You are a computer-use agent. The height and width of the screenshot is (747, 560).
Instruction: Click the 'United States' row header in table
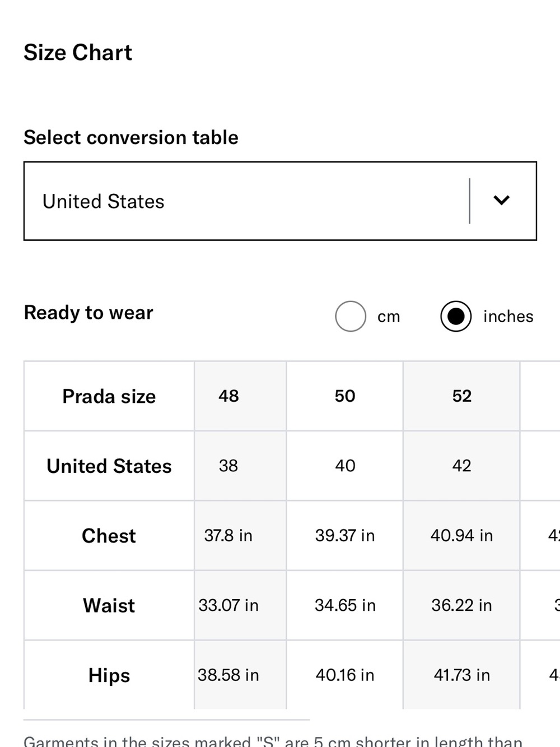tap(109, 466)
